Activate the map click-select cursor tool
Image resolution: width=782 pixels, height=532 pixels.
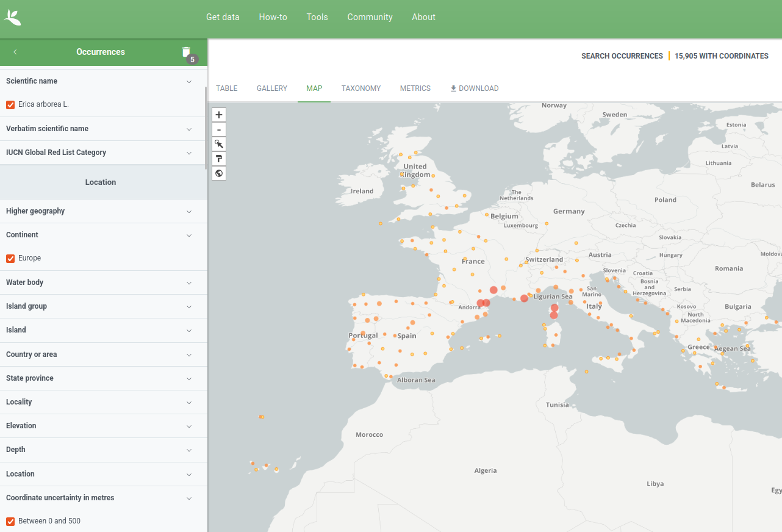(219, 144)
